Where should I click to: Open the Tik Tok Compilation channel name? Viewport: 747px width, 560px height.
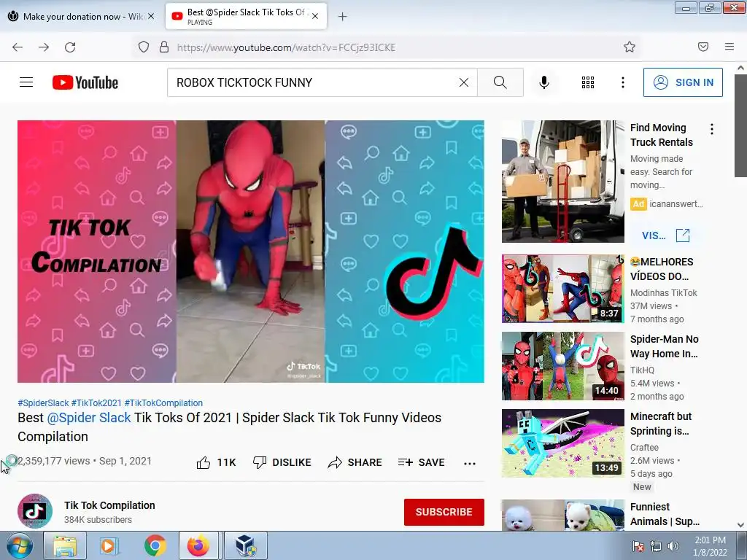pos(109,505)
